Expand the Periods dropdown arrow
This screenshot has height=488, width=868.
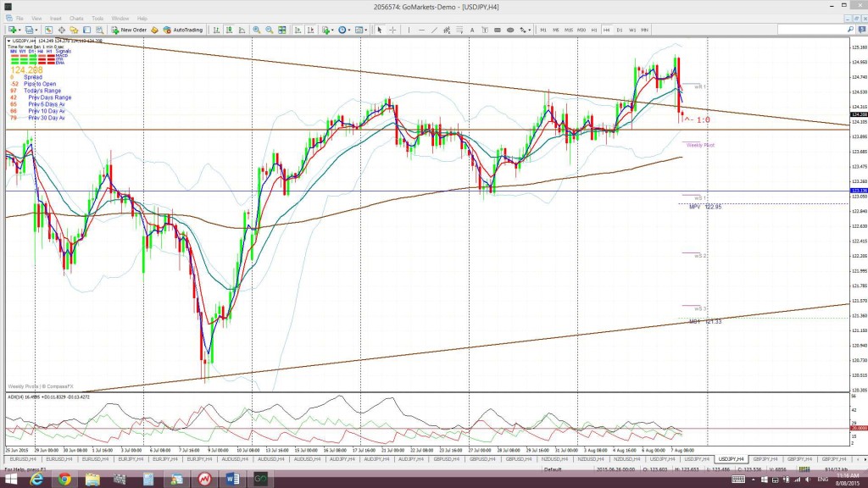[x=349, y=30]
